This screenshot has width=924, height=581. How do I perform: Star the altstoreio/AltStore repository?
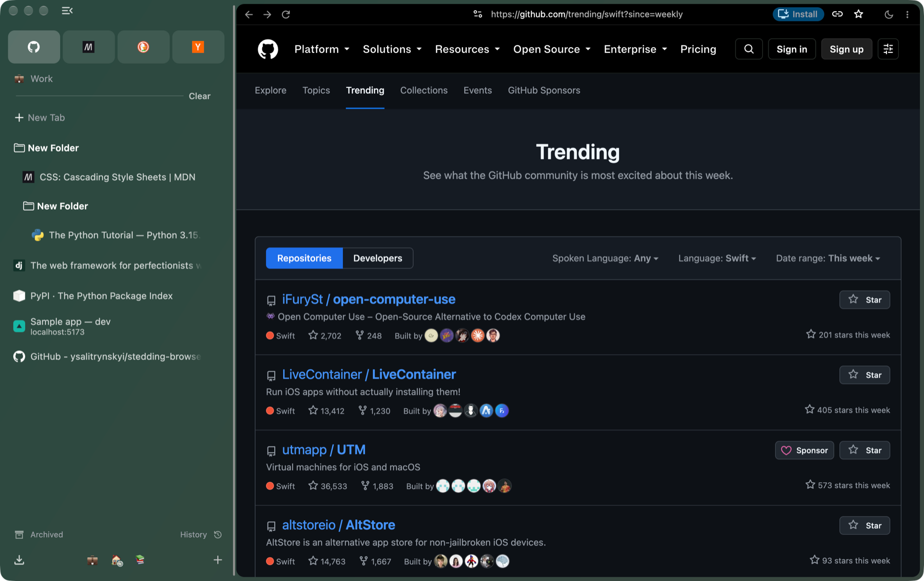(865, 526)
